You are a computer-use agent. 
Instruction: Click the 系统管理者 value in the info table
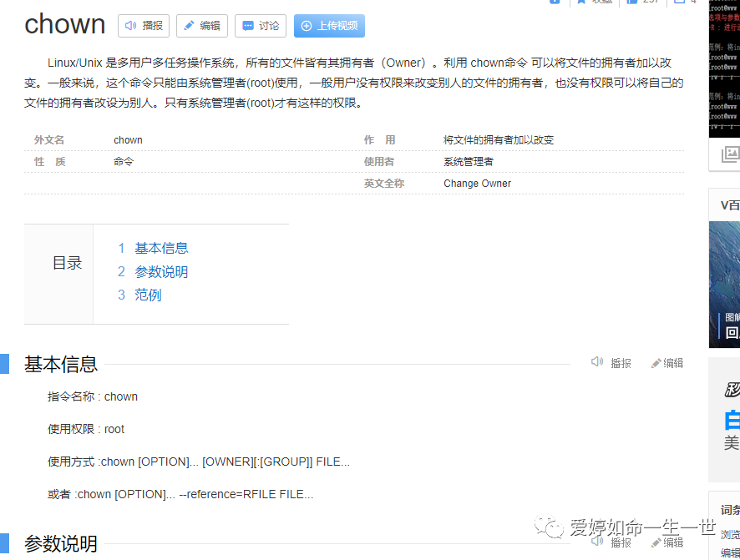(469, 162)
